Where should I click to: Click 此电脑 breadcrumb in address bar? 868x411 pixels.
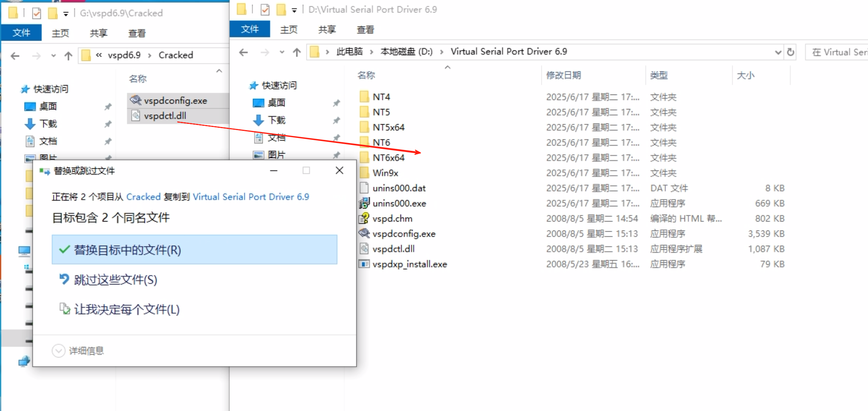[350, 52]
